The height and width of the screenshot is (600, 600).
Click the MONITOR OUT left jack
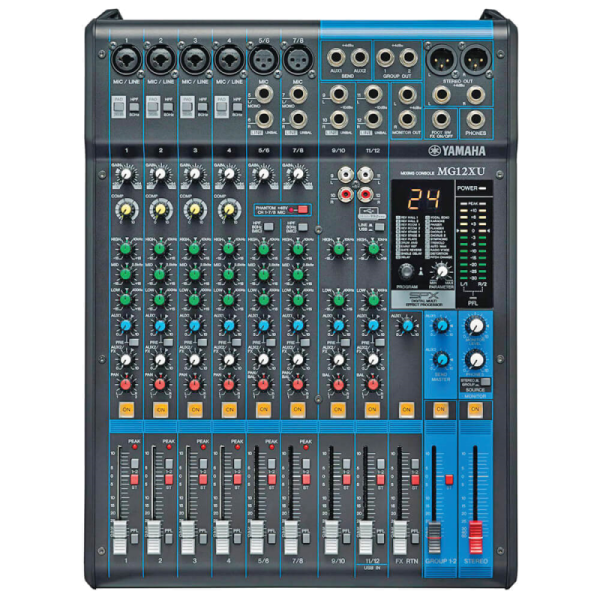pyautogui.click(x=407, y=95)
